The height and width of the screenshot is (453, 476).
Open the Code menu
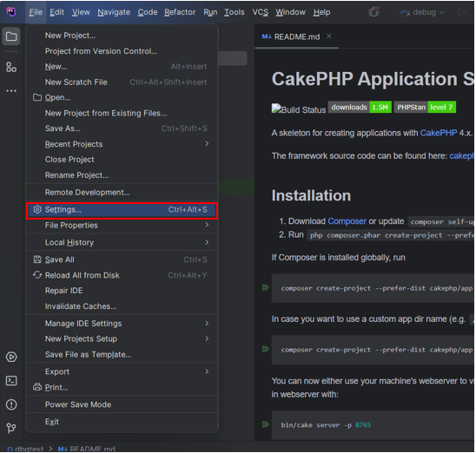tap(148, 12)
